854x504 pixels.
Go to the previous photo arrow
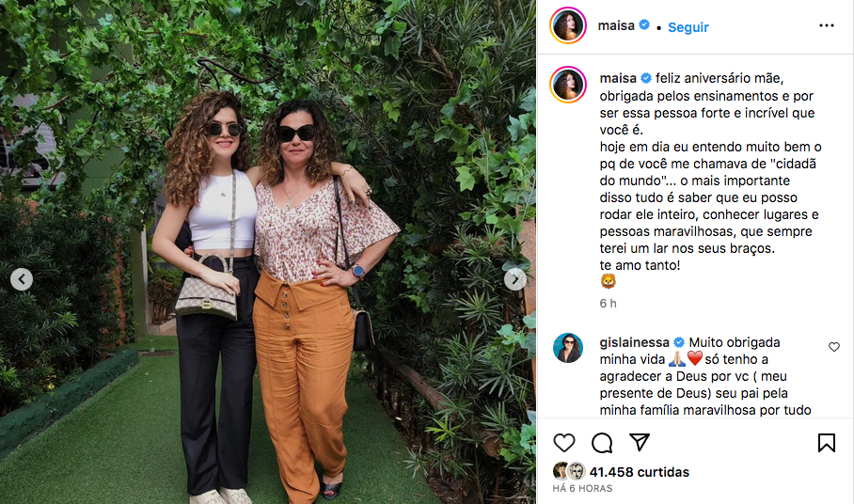22,279
